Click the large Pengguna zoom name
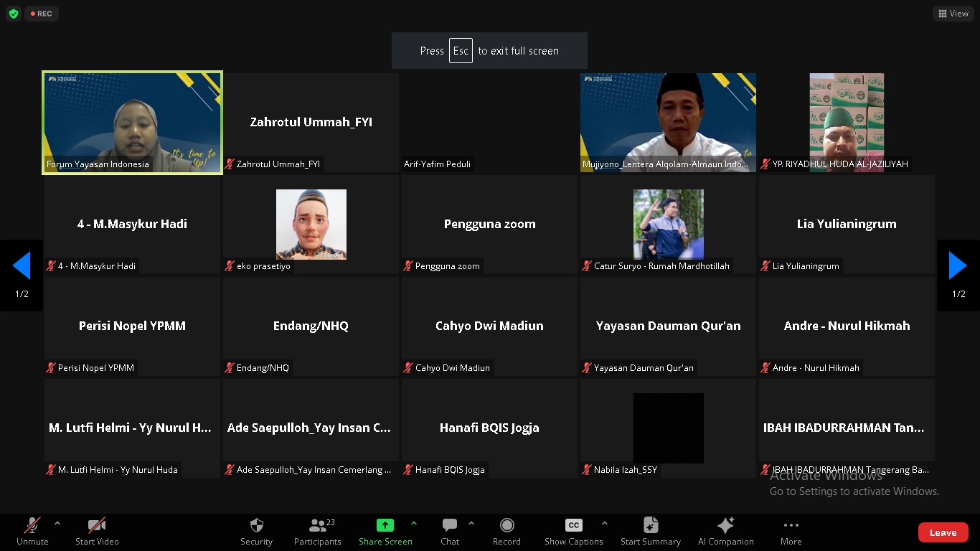 (x=489, y=224)
